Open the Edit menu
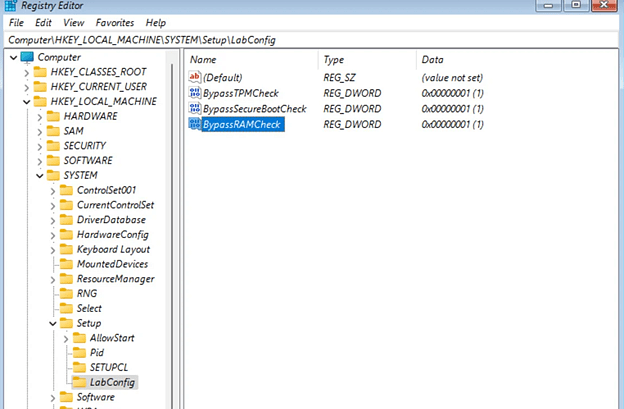624x409 pixels. [x=43, y=23]
